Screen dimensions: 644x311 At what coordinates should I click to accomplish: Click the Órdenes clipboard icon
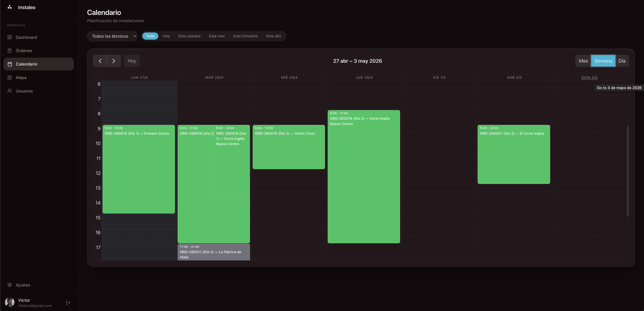10,51
